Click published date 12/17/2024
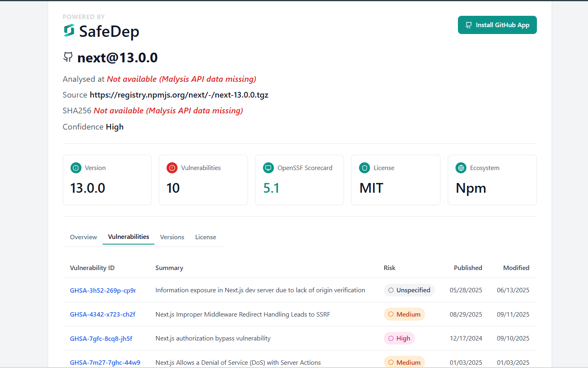This screenshot has width=588, height=368. point(466,338)
